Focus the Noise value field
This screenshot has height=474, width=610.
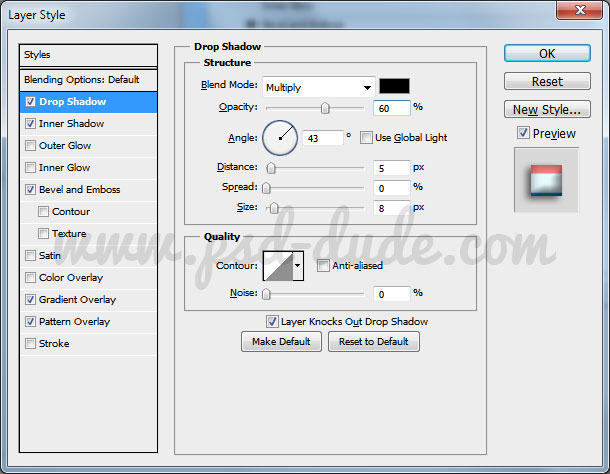pos(392,294)
